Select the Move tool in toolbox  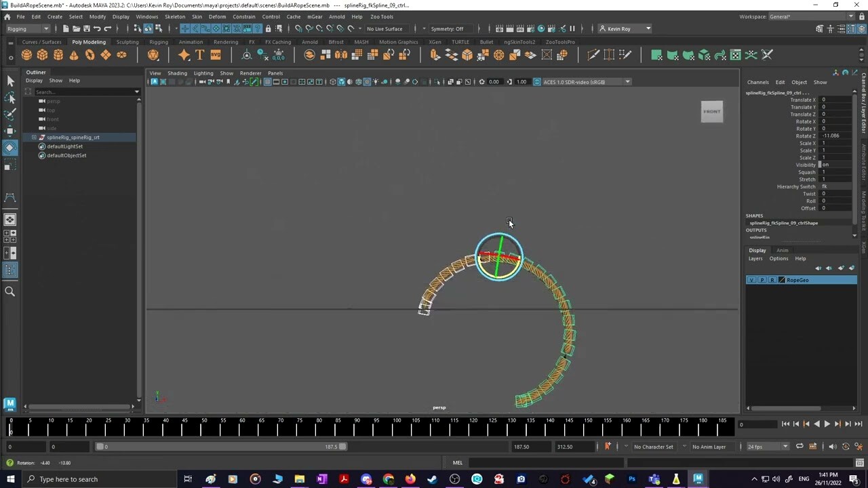point(9,131)
